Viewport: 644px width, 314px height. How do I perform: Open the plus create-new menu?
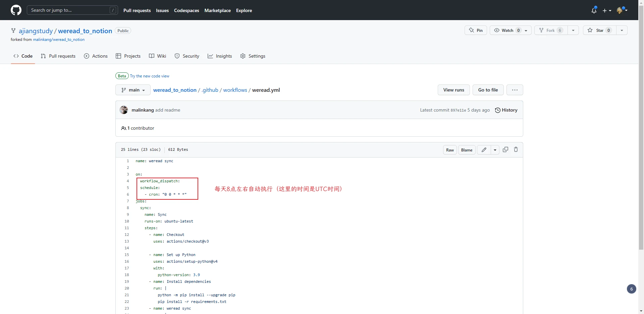click(x=607, y=10)
